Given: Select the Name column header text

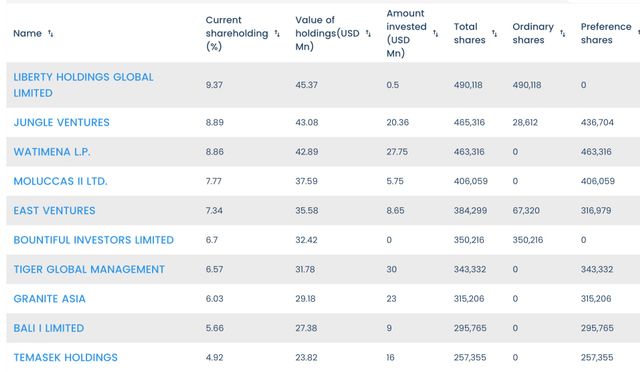Looking at the screenshot, I should tap(27, 33).
